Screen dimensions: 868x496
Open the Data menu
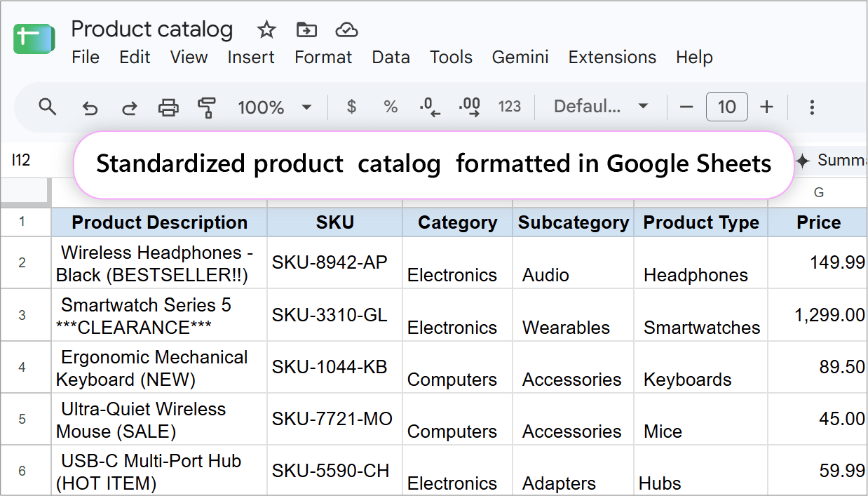391,58
